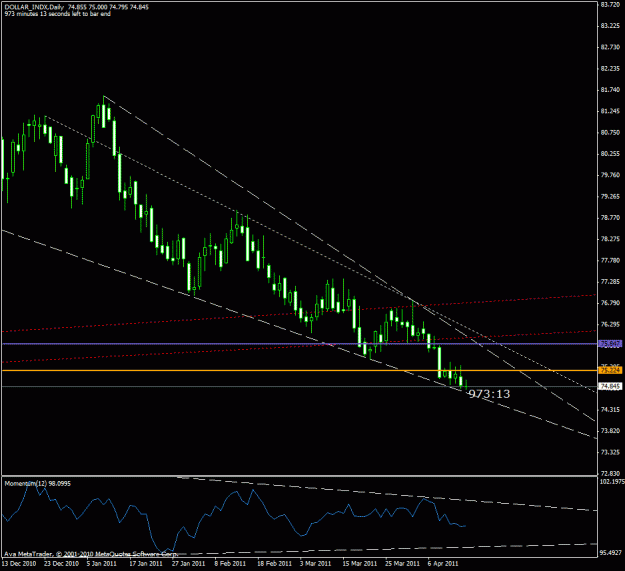Click the 25 Mar 2011 date label
The width and height of the screenshot is (625, 571).
(403, 563)
